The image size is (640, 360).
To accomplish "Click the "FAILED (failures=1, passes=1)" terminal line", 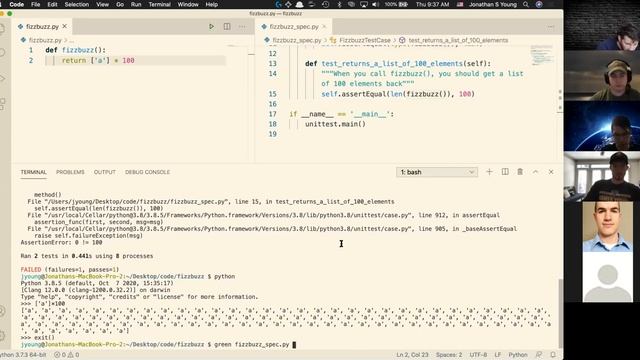I will tap(70, 269).
